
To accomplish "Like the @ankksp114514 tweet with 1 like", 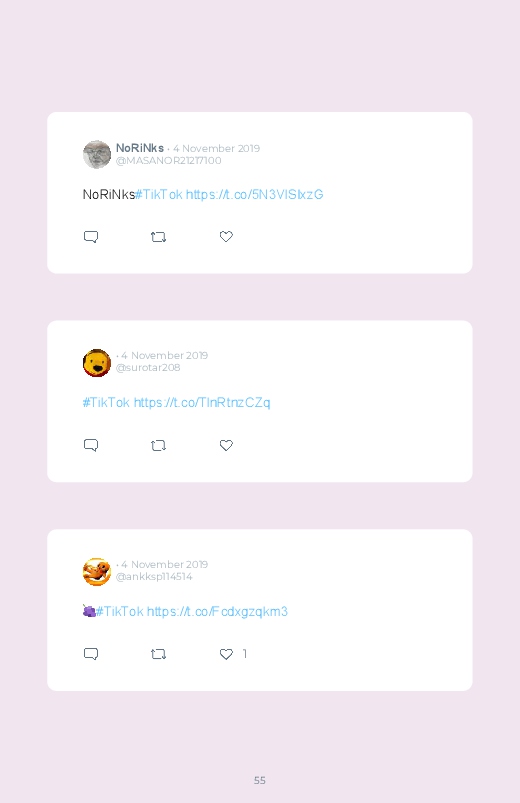I will pyautogui.click(x=226, y=653).
